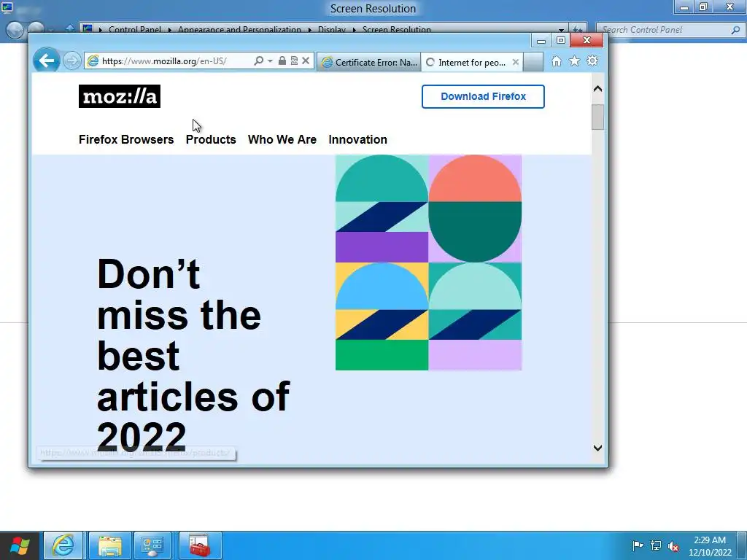The width and height of the screenshot is (747, 560).
Task: Click the Download Firefox button
Action: [x=483, y=97]
